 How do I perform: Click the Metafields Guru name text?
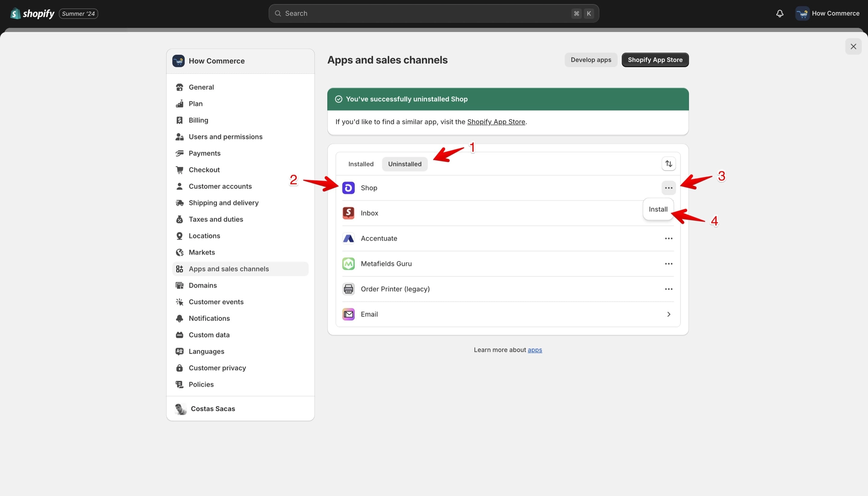(x=386, y=264)
